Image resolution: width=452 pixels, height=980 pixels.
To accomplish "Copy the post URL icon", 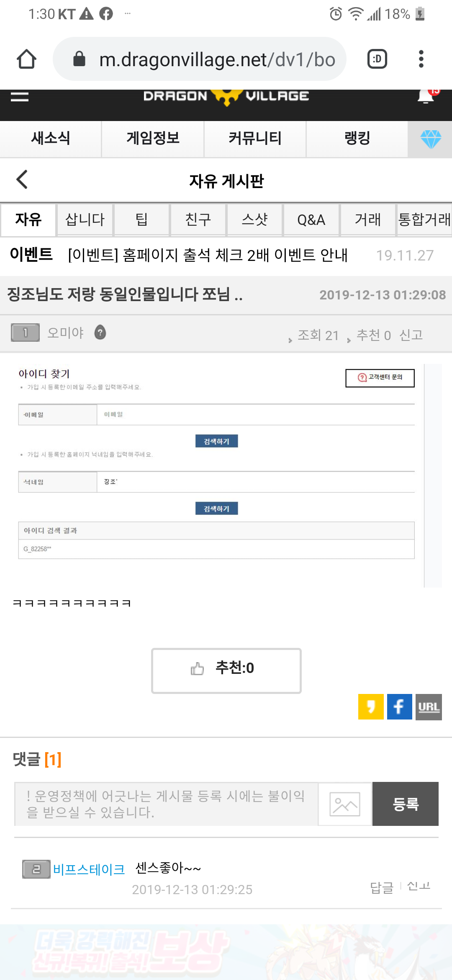I will click(x=429, y=707).
